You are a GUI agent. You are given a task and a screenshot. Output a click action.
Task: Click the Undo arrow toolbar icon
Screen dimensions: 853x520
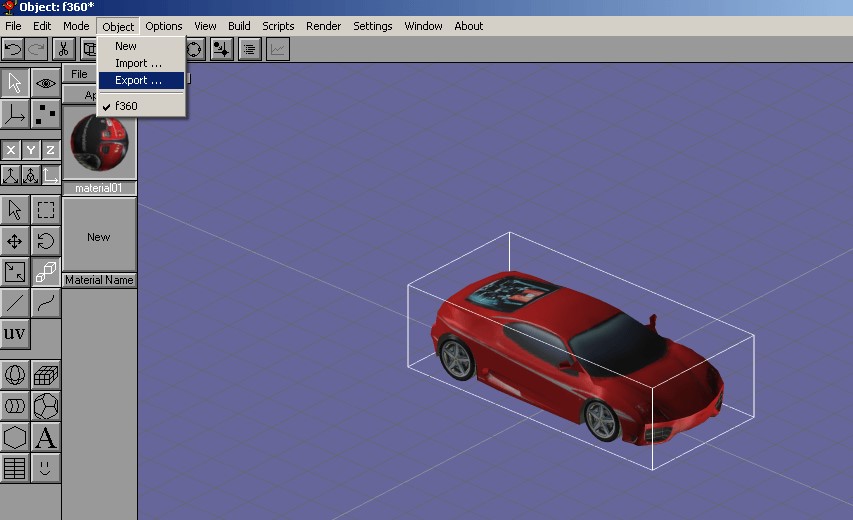(13, 48)
